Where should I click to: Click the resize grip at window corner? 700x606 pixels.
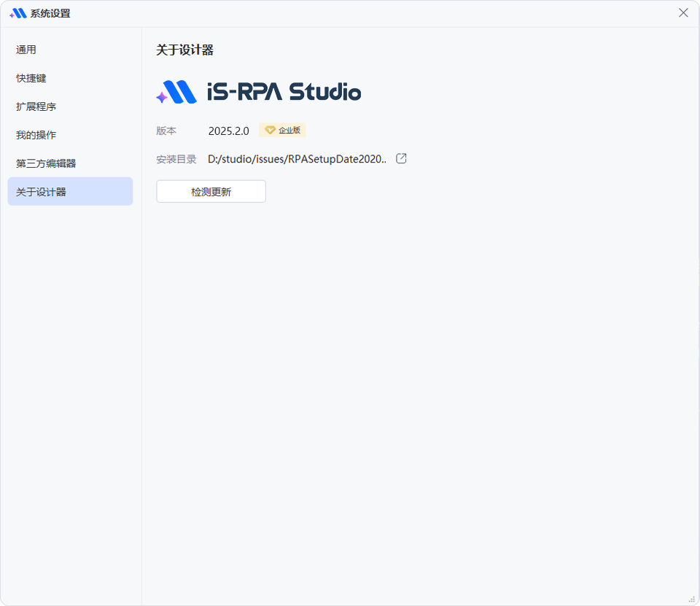click(692, 599)
